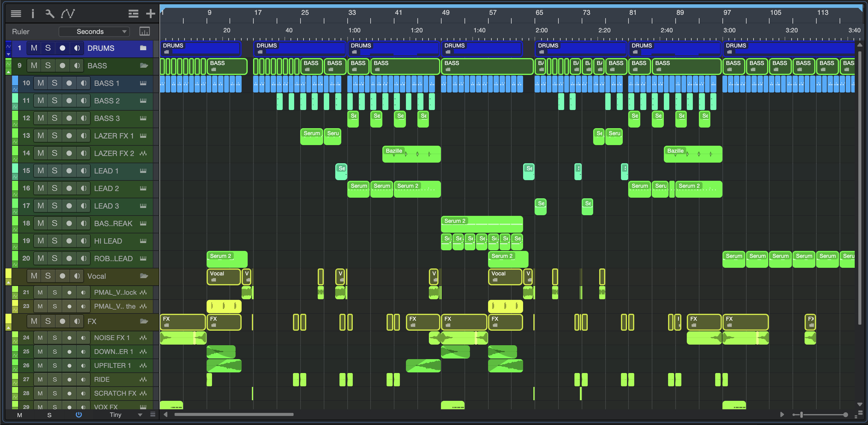The image size is (868, 425).
Task: Select the PMAL_V.. the track name
Action: tap(115, 306)
